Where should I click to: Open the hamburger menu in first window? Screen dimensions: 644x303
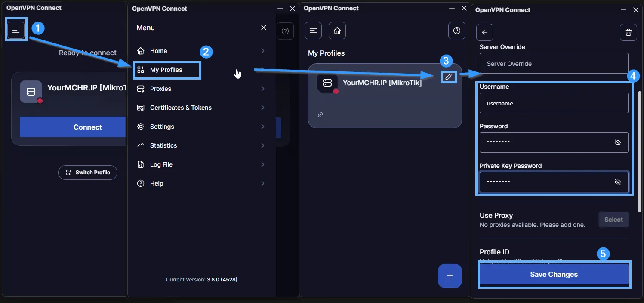tap(16, 30)
